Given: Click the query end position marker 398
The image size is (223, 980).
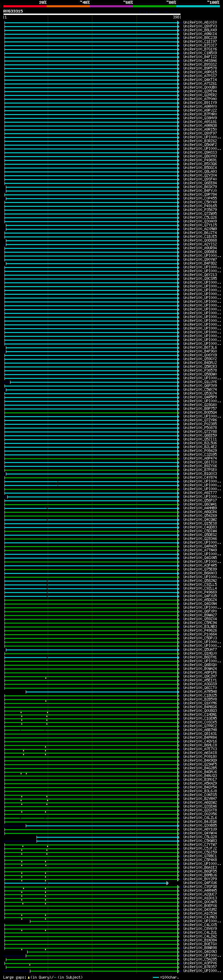Looking at the screenshot, I should pyautogui.click(x=176, y=17).
